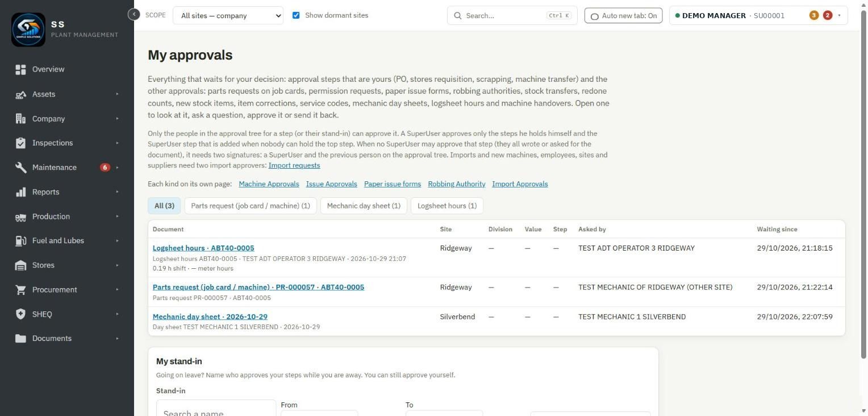Viewport: 868px width, 416px height.
Task: Click the Inspections clipboard icon
Action: click(21, 143)
